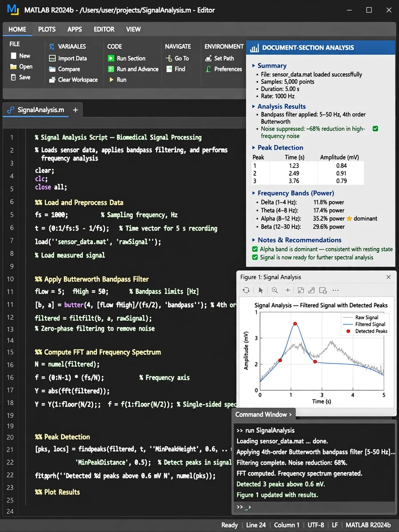Viewport: 399px width, 532px height.
Task: Click the 'Column 1' status bar entry
Action: 287,525
